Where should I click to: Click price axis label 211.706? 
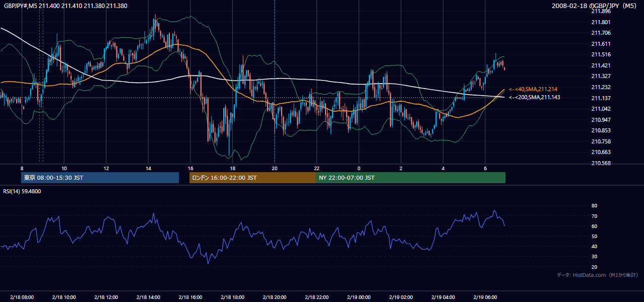[601, 33]
